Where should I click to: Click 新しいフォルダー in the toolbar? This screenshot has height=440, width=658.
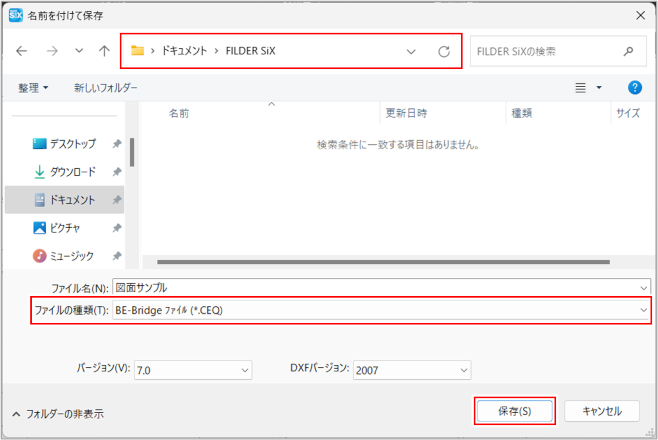coord(106,88)
